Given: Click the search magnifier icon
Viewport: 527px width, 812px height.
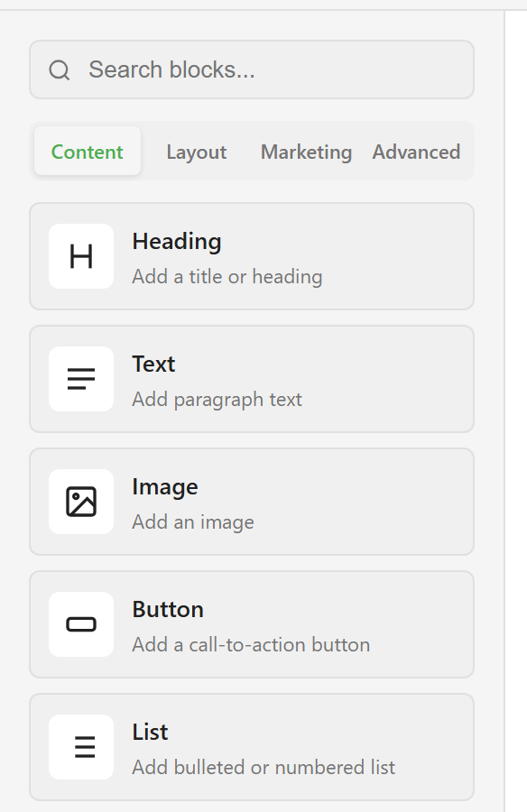Looking at the screenshot, I should [59, 69].
